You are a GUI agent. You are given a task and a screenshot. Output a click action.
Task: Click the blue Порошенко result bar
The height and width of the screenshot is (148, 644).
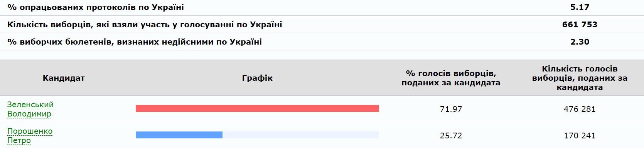click(179, 135)
